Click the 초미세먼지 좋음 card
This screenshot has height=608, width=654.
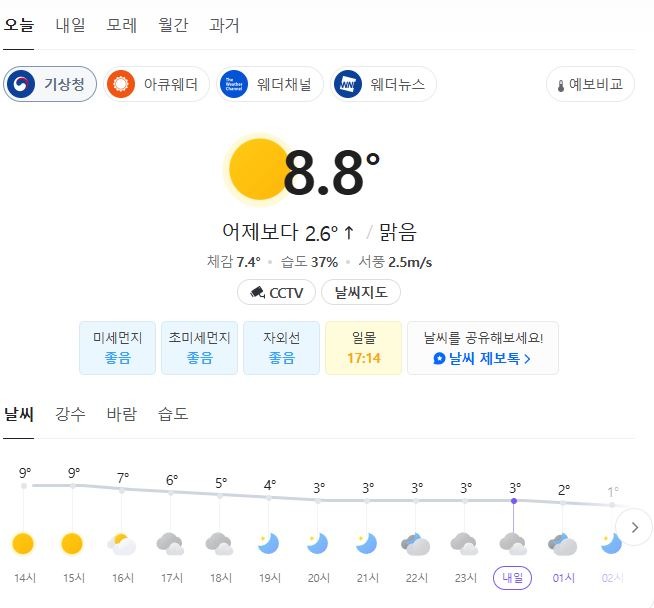[x=199, y=347]
